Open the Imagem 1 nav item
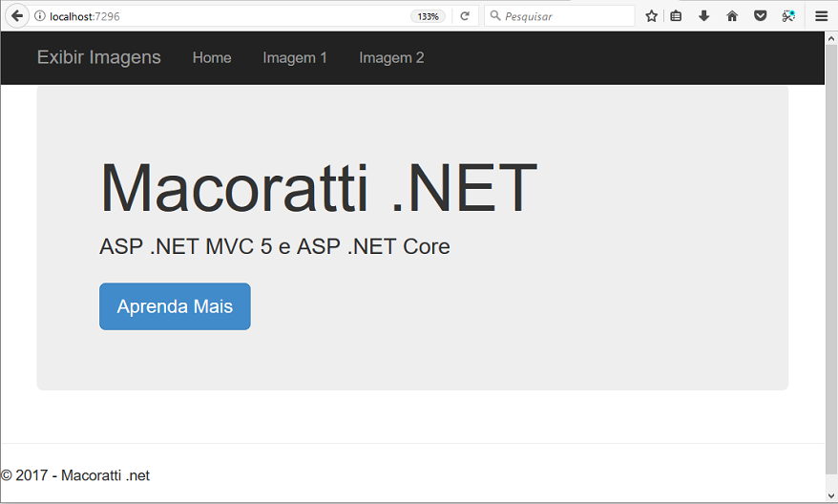This screenshot has width=838, height=504. click(x=295, y=57)
